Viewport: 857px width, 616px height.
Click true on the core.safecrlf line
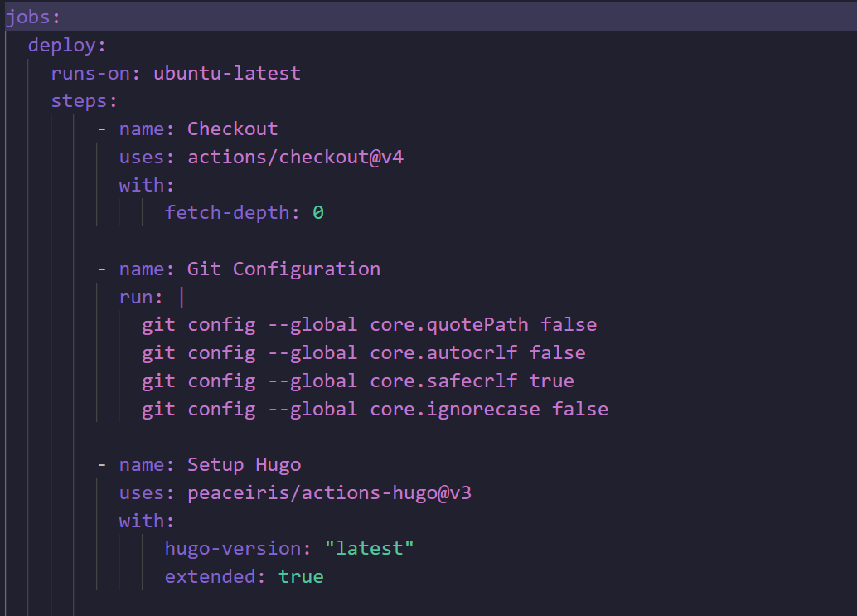[x=551, y=381]
